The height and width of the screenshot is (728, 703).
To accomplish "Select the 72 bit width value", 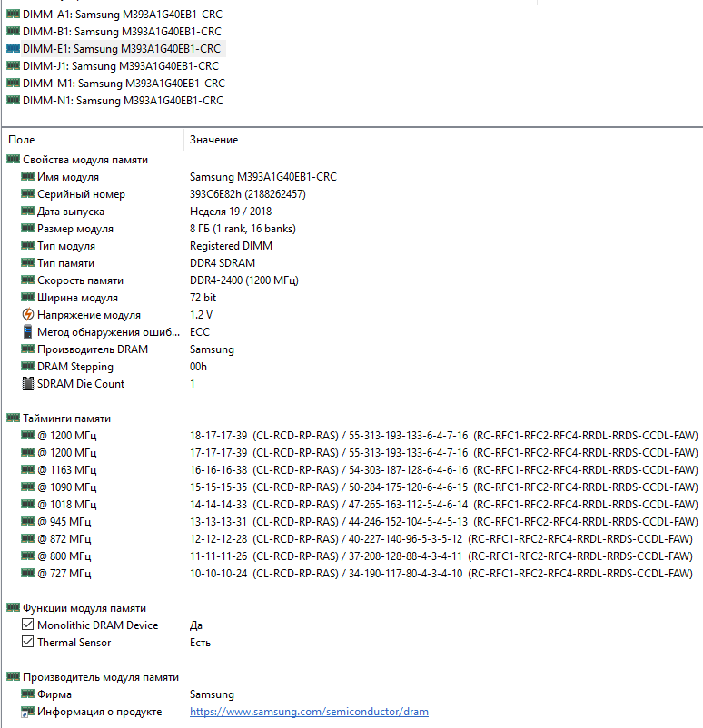I will coord(203,297).
